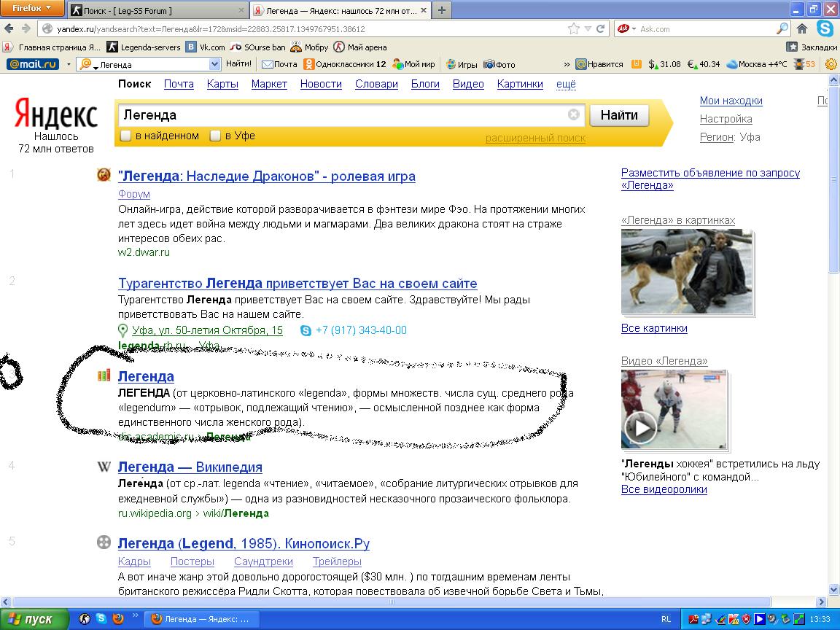Image resolution: width=840 pixels, height=630 pixels.
Task: Click the magnifier icon in Ask.com search box
Action: (x=782, y=29)
